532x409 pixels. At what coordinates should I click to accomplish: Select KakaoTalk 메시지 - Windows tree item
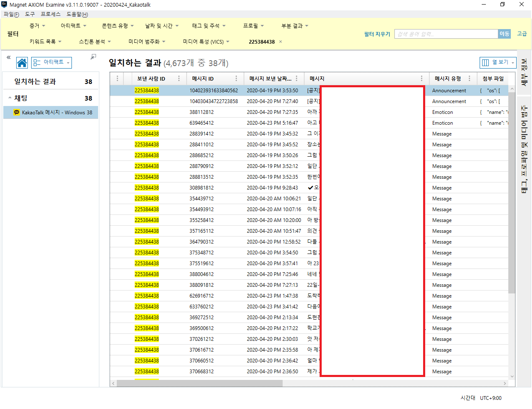[x=51, y=112]
